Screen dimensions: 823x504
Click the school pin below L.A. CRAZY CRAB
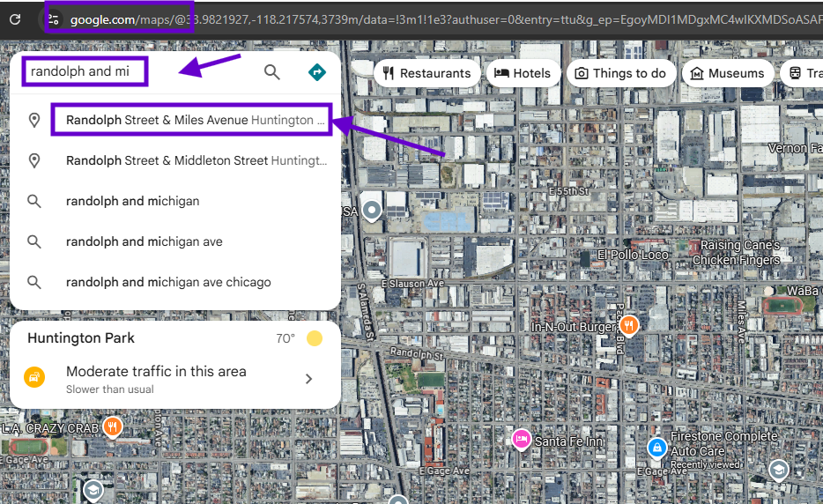pyautogui.click(x=93, y=491)
